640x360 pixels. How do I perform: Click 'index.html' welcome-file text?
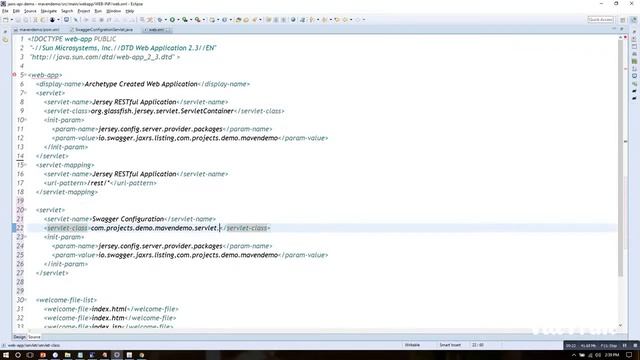tap(109, 309)
